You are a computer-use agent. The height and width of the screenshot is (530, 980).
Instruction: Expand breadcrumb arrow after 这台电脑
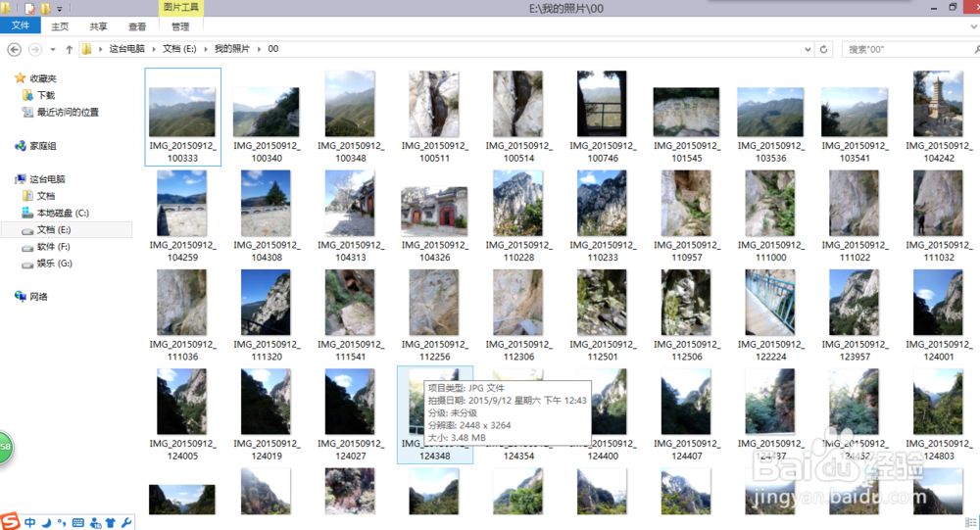click(154, 49)
